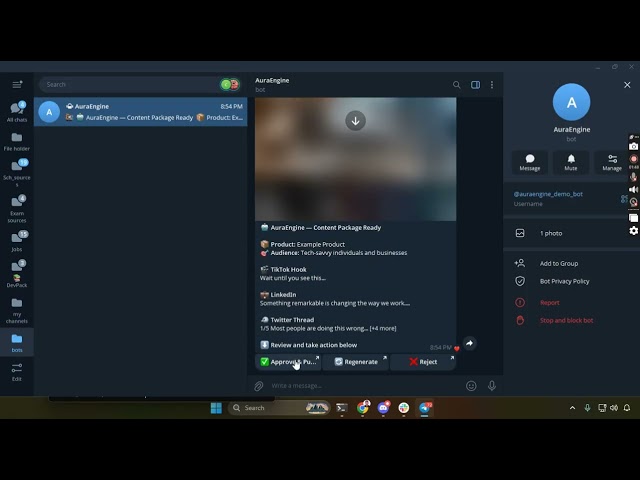Switch to the my channels folder
This screenshot has width=640, height=480.
tap(17, 310)
